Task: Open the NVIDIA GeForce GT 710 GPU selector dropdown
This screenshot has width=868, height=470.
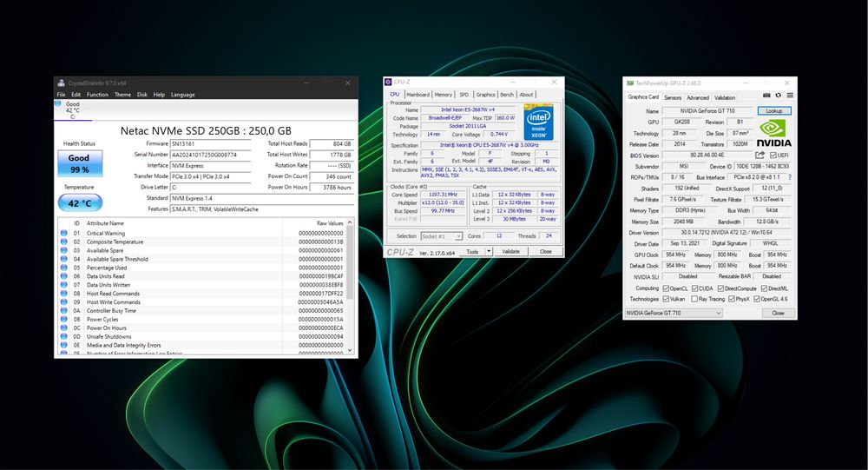Action: point(674,313)
